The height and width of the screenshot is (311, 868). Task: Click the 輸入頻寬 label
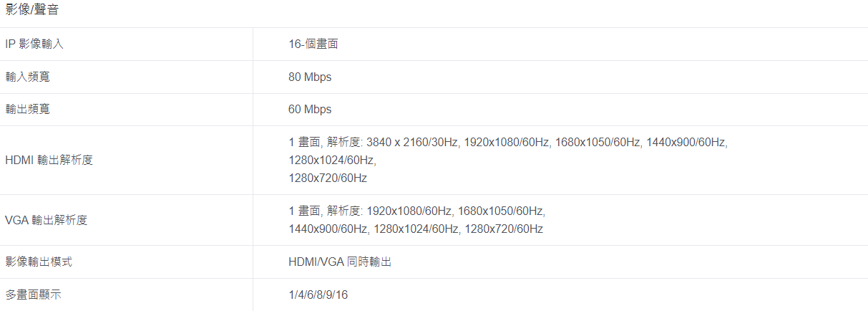coord(27,77)
